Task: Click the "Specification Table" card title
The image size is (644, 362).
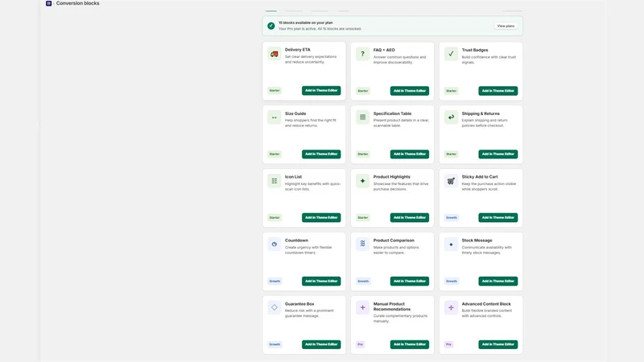Action: [392, 113]
